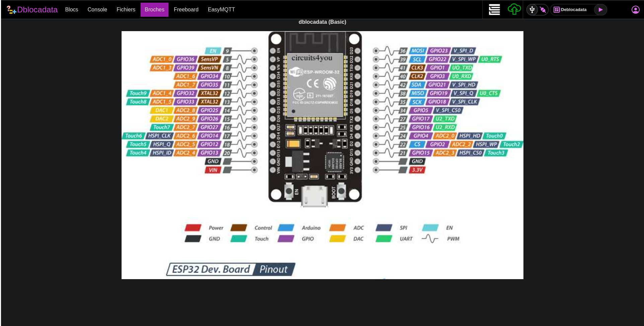Open the Deblocadata board selector
Viewport: 644px width, 326px height.
[x=574, y=10]
